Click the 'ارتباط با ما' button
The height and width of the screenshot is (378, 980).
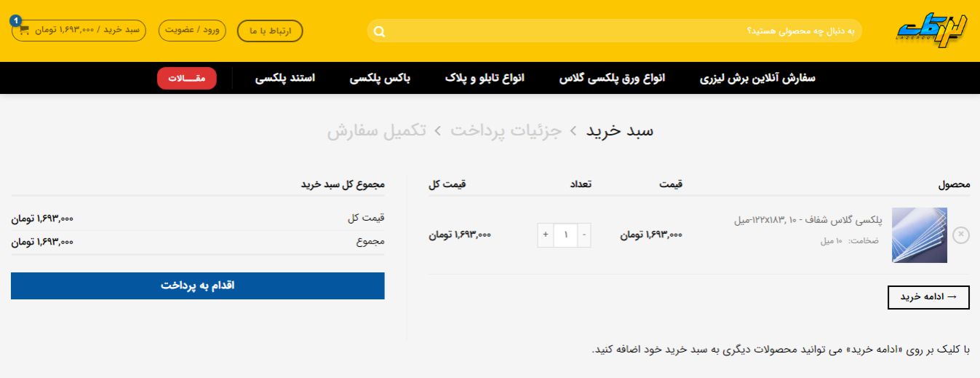(270, 31)
